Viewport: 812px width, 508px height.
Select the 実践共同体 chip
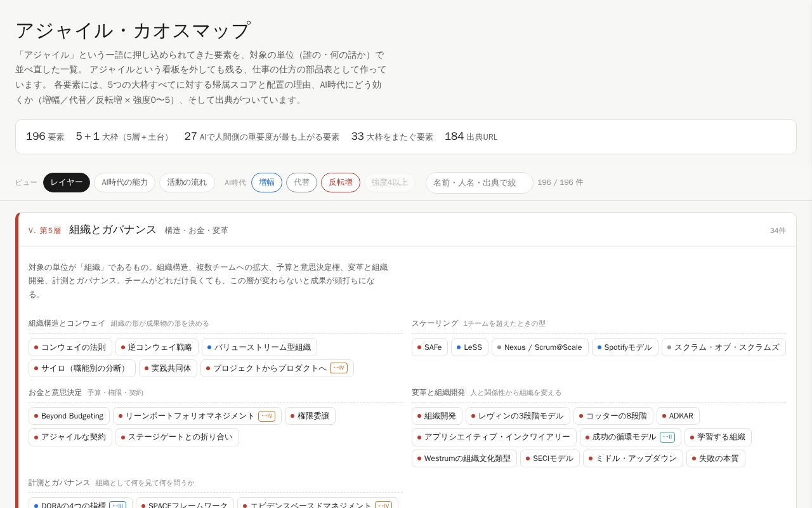pos(168,368)
